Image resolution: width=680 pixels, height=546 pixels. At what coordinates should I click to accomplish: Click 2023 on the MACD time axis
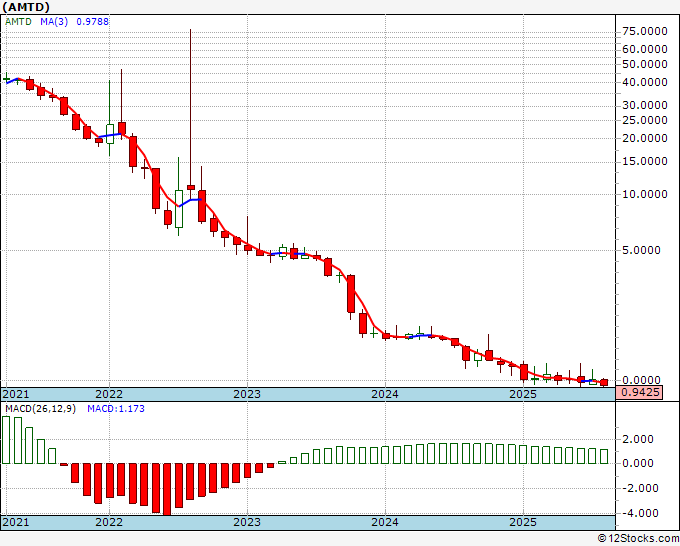247,522
